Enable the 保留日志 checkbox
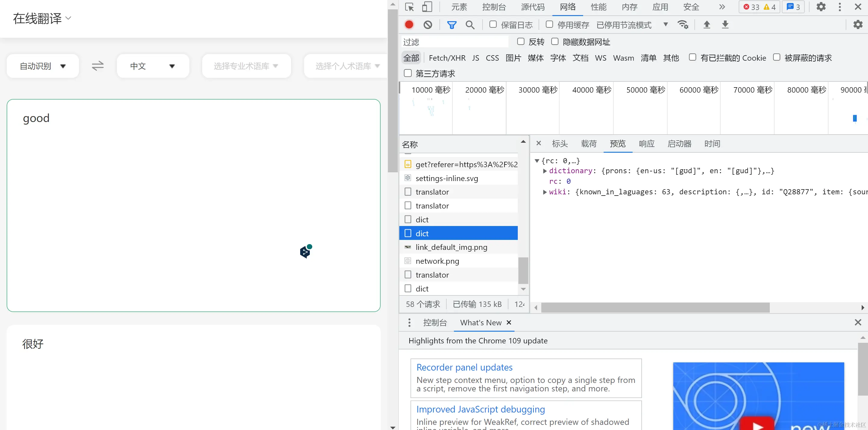The height and width of the screenshot is (430, 868). [493, 24]
